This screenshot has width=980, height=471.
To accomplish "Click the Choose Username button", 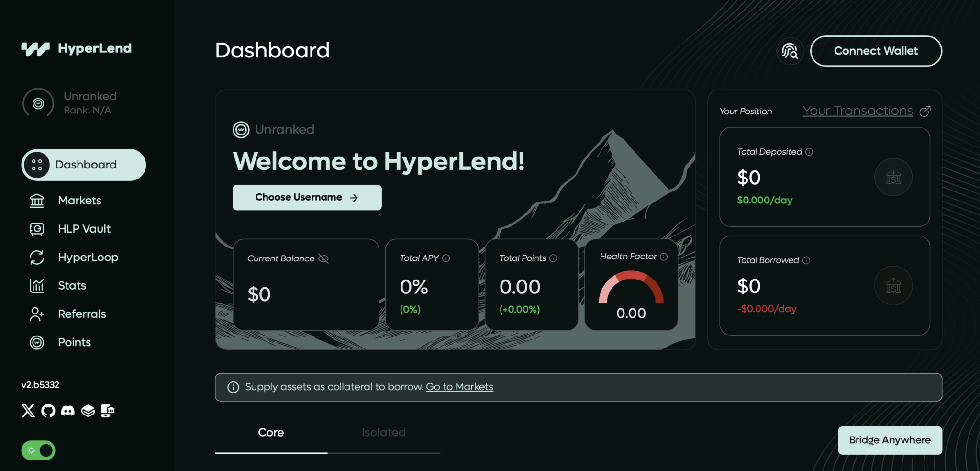I will (x=307, y=198).
